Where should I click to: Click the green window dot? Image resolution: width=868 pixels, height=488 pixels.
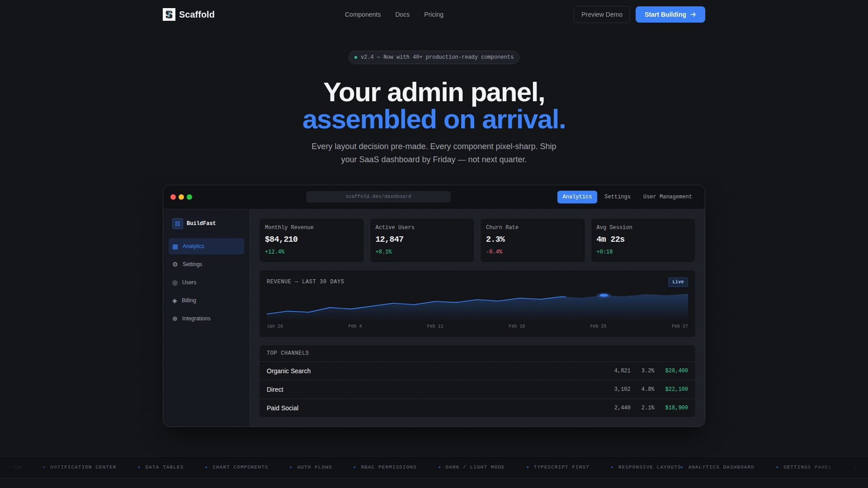click(x=189, y=197)
